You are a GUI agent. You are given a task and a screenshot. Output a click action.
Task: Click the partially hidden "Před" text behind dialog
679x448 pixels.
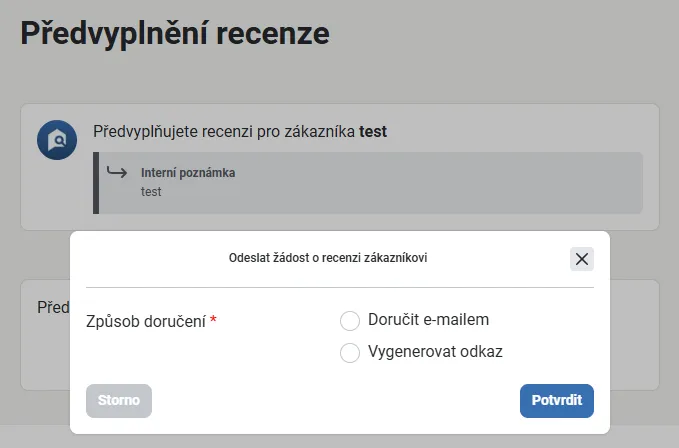pyautogui.click(x=52, y=307)
